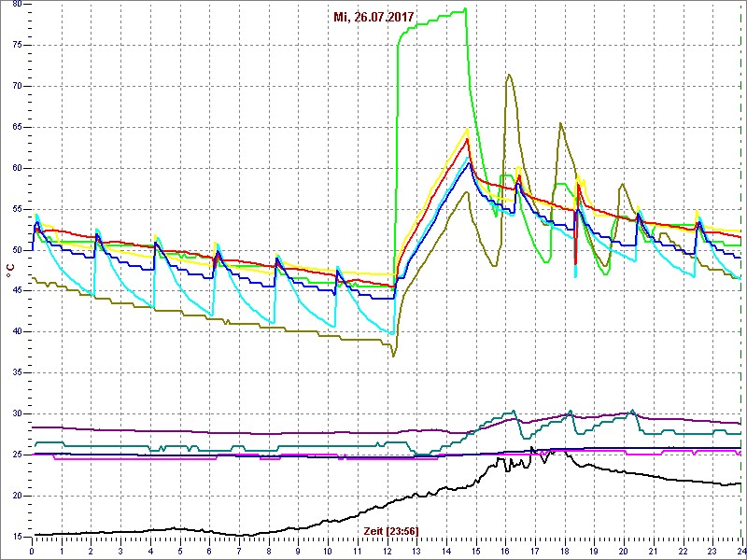Click the cyan curve's lowest point near hour 12
Screen dimensions: 747x560
click(392, 334)
